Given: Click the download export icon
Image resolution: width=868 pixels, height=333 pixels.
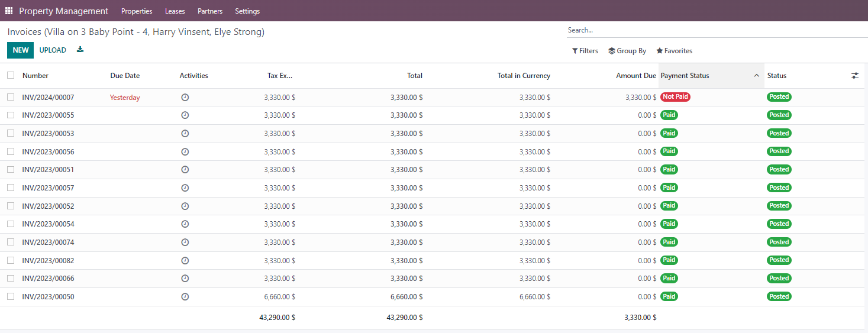Looking at the screenshot, I should (x=80, y=50).
